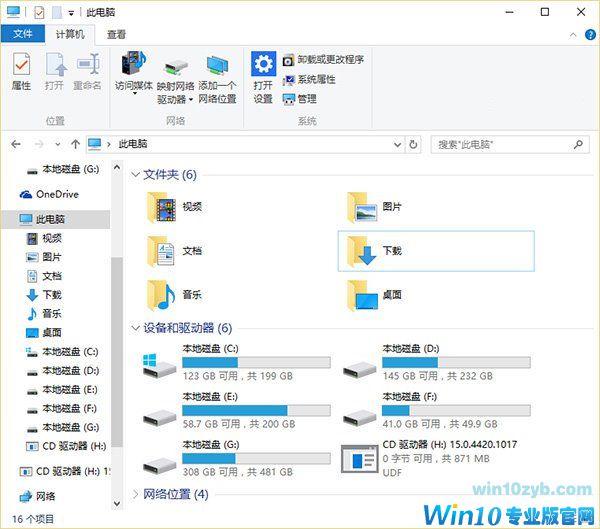Image resolution: width=600 pixels, height=529 pixels.
Task: Select 本地磁盘 (F:) drive in main pane
Action: tap(436, 410)
